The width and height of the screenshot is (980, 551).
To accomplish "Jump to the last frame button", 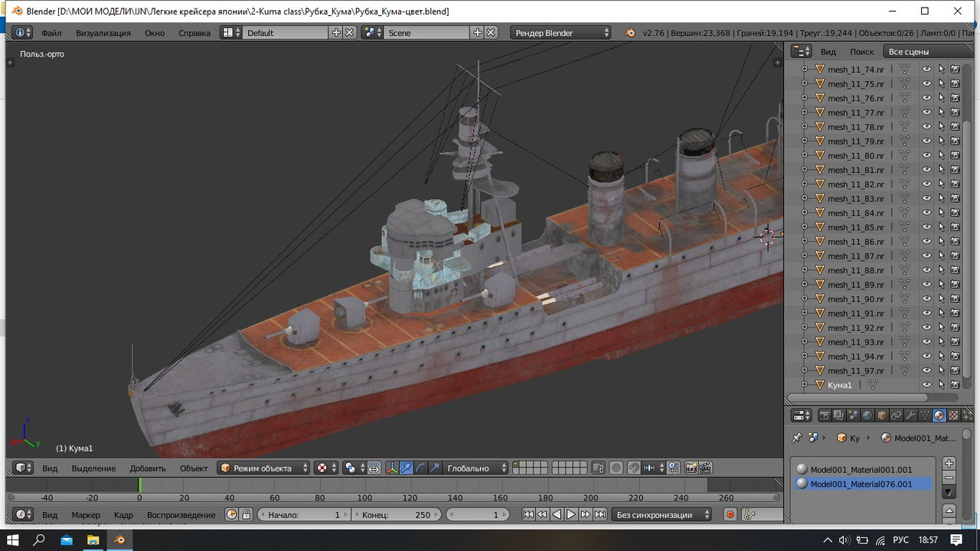I will [x=600, y=515].
